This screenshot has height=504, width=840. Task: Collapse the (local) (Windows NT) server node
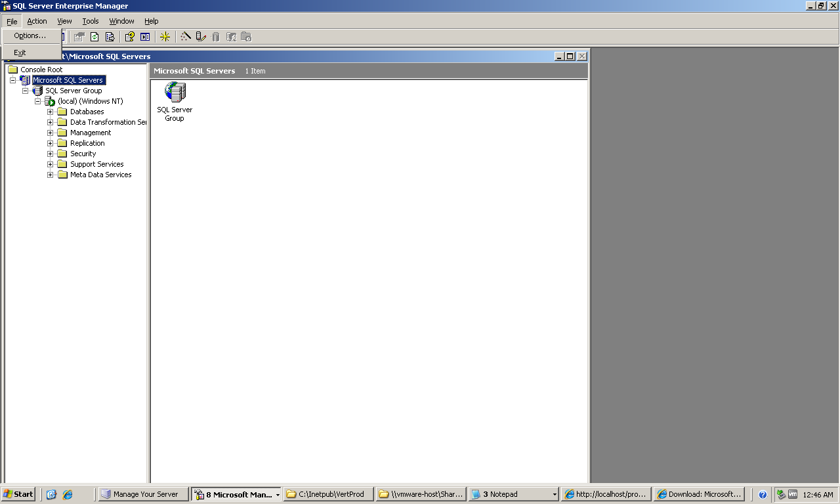[38, 101]
